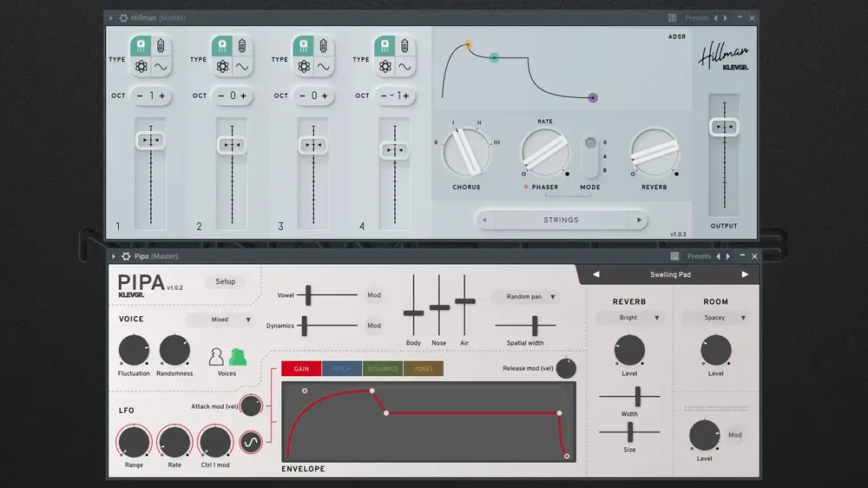This screenshot has width=868, height=488.
Task: Select the tube type icon for oscillator 3
Action: [323, 45]
